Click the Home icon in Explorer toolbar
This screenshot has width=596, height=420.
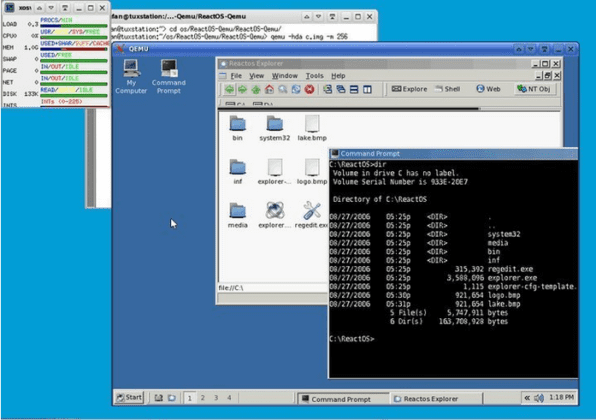269,89
